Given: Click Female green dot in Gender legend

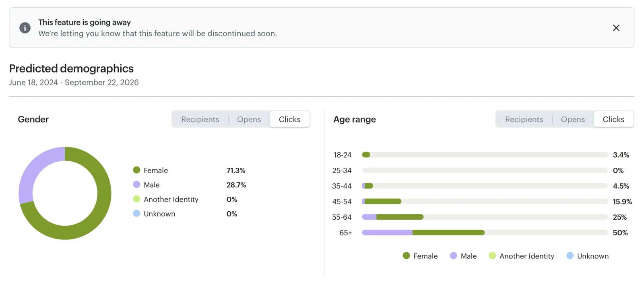Looking at the screenshot, I should pyautogui.click(x=136, y=170).
